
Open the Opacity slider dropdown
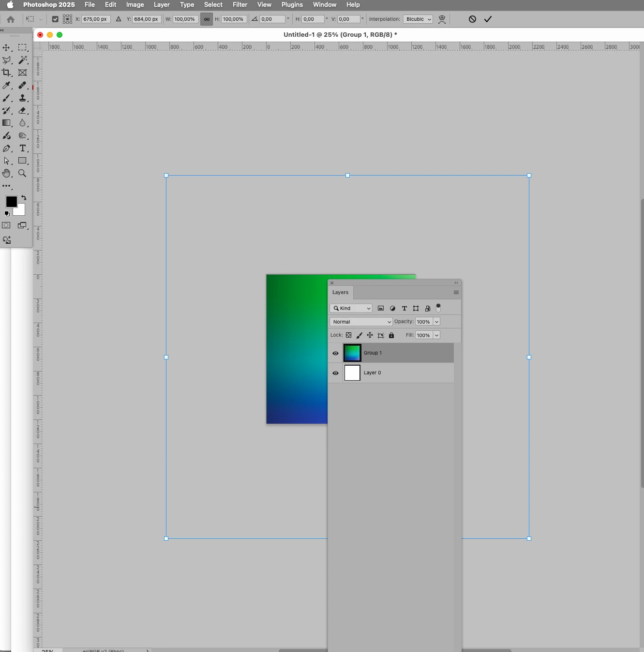436,322
